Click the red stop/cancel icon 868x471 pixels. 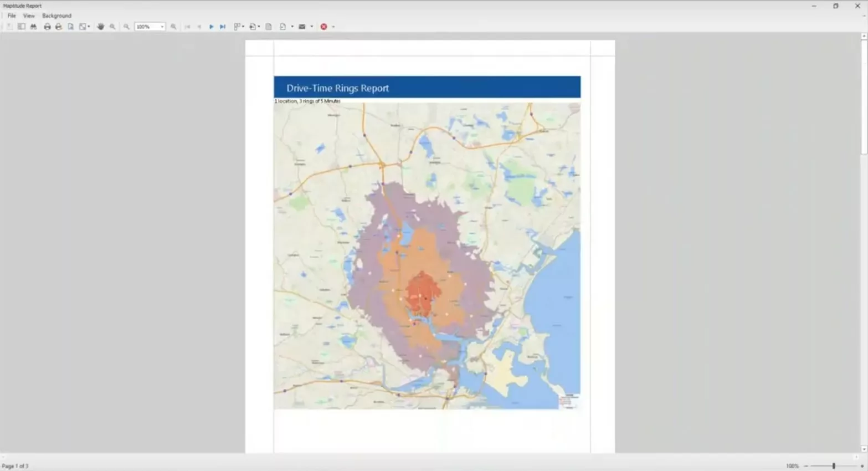323,27
